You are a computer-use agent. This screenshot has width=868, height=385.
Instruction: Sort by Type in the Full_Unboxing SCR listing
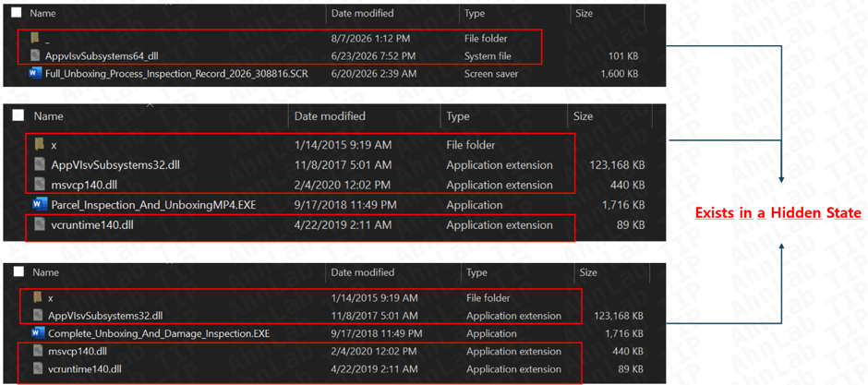coord(475,13)
